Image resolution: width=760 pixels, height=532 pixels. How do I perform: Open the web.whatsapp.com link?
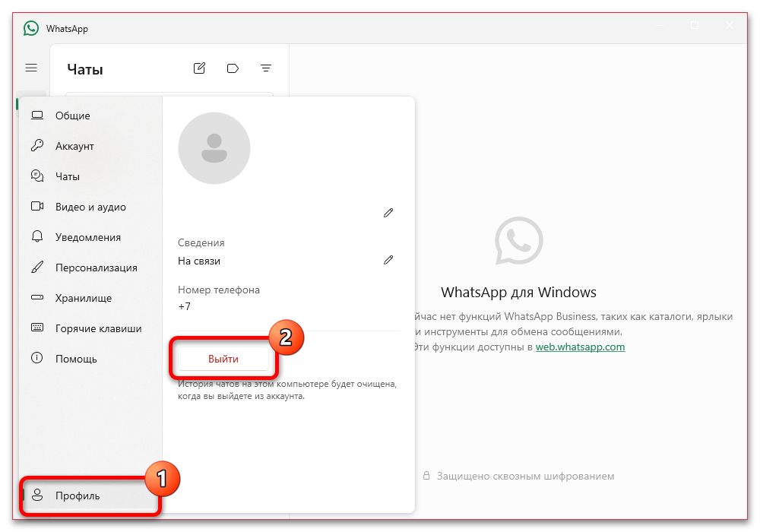(x=580, y=347)
